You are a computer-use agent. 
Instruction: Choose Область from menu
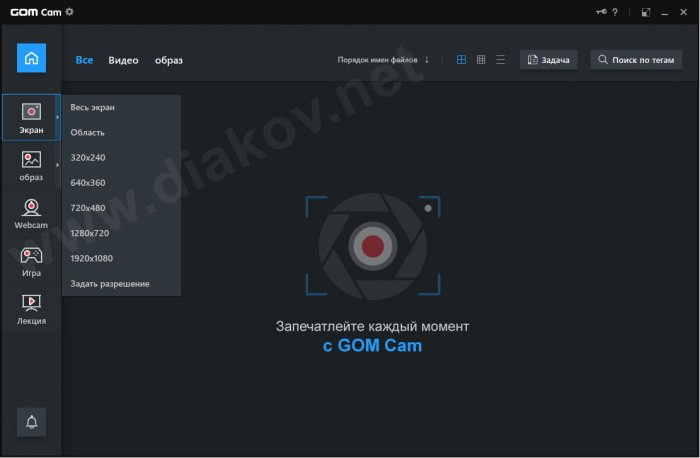tap(121, 133)
